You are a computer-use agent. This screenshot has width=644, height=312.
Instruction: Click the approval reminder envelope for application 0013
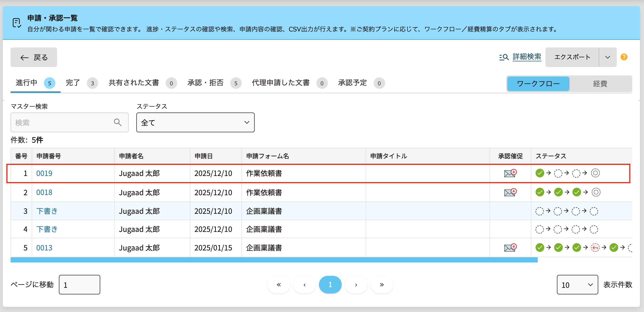[x=510, y=248]
